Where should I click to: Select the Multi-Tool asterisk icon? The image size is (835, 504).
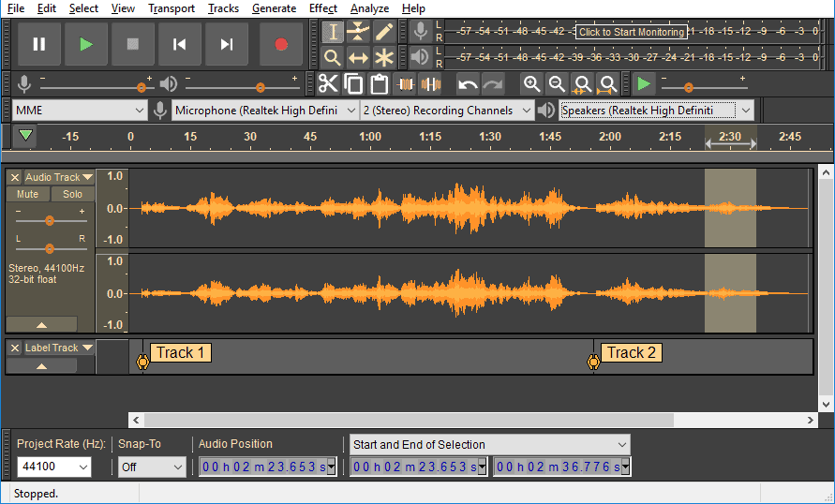tap(384, 57)
